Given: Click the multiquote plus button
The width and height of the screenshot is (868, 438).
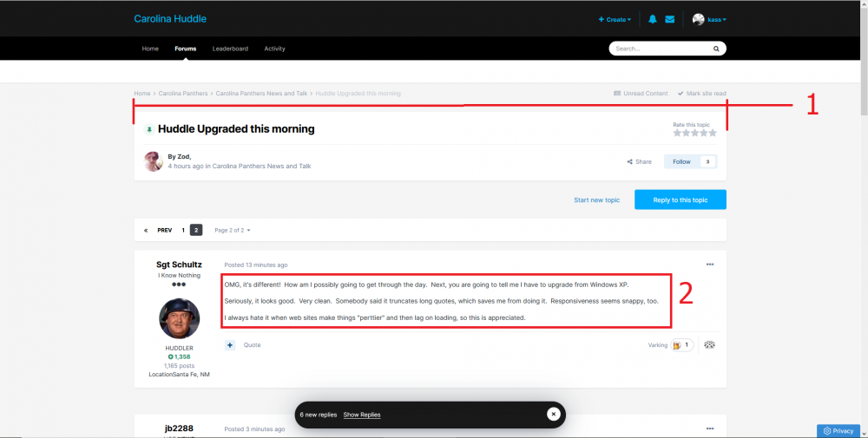Looking at the screenshot, I should click(230, 345).
